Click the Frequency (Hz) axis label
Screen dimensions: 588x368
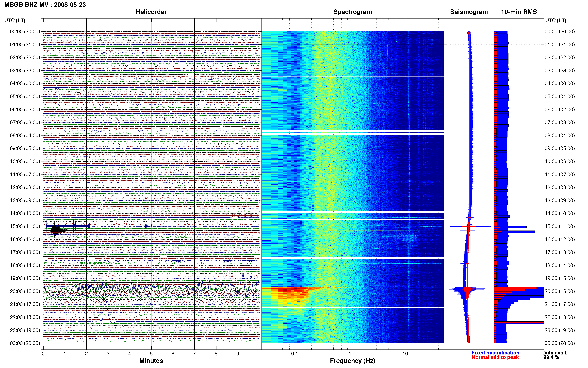[352, 361]
